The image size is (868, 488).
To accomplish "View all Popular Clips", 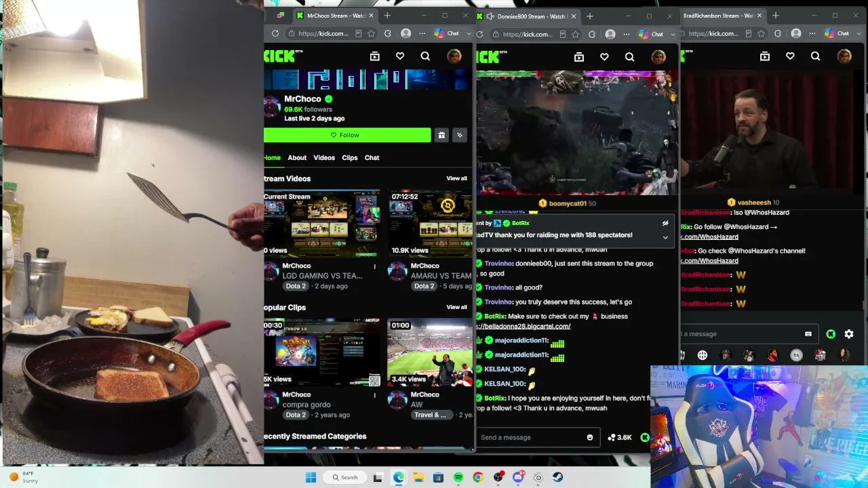I will [456, 308].
